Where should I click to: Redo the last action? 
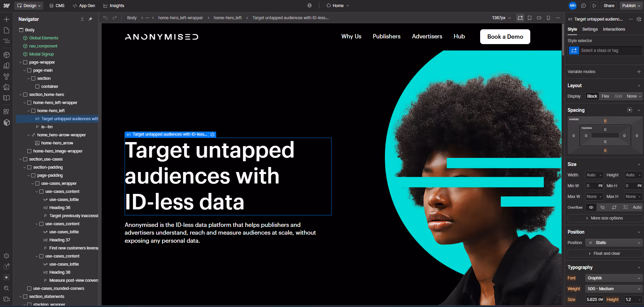[x=115, y=18]
